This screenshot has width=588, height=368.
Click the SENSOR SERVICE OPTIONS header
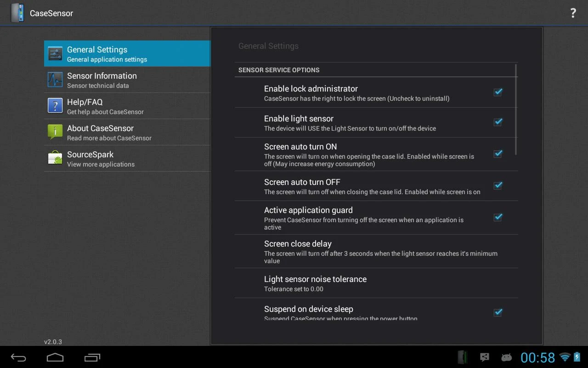[x=279, y=70]
